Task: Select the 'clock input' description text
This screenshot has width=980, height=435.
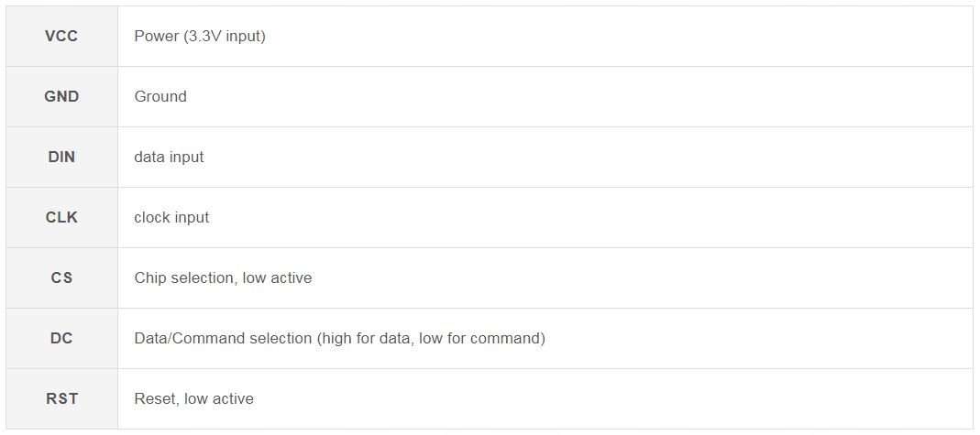Action: coord(171,217)
